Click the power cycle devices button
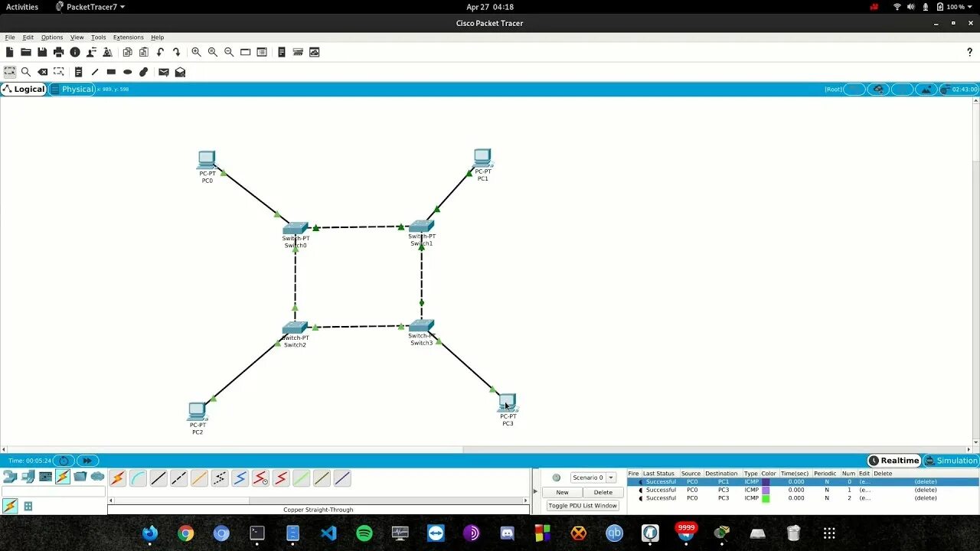The height and width of the screenshot is (551, 980). point(64,461)
